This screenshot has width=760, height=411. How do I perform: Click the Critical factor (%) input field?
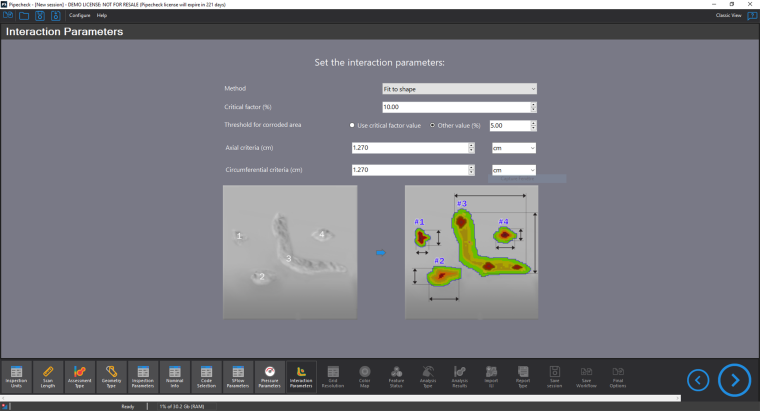(455, 107)
